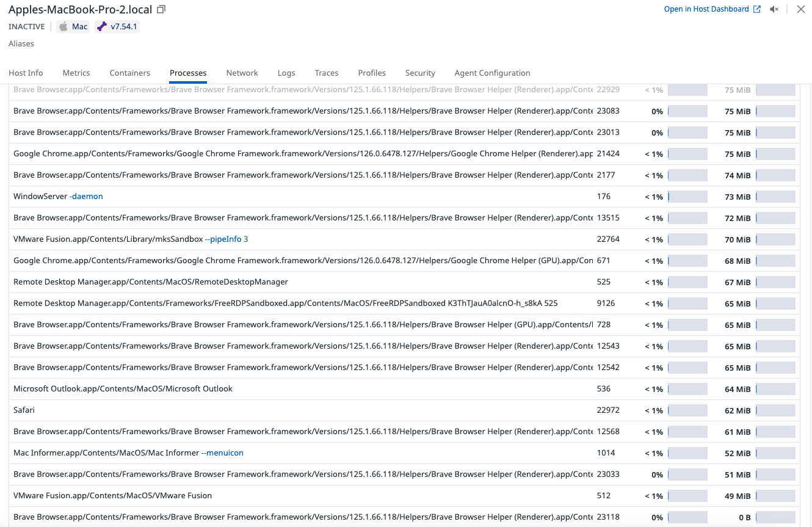Click PID 21424 Chrome Renderer row
This screenshot has height=527, width=812.
[x=404, y=154]
